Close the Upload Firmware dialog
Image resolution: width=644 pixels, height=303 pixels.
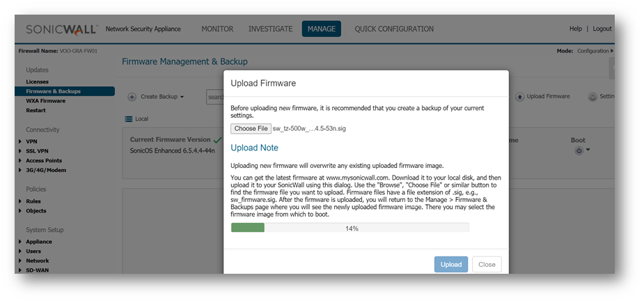[487, 265]
